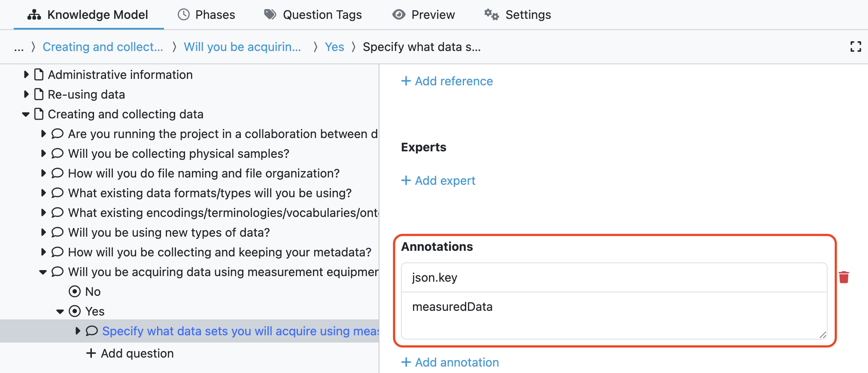This screenshot has width=868, height=373.
Task: Expand the Re-using data chapter
Action: [x=26, y=94]
